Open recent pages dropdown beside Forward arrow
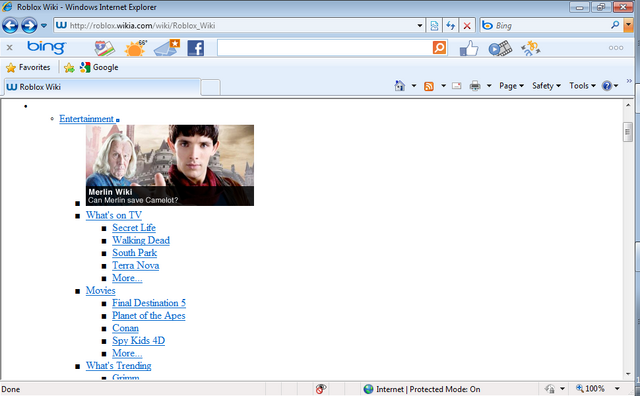 point(44,26)
